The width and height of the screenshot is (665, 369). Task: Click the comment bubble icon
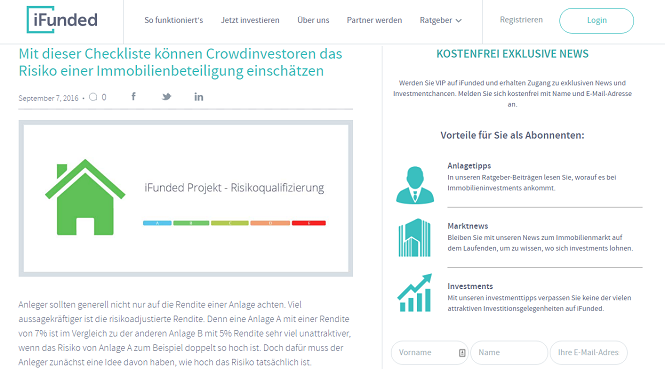click(93, 97)
